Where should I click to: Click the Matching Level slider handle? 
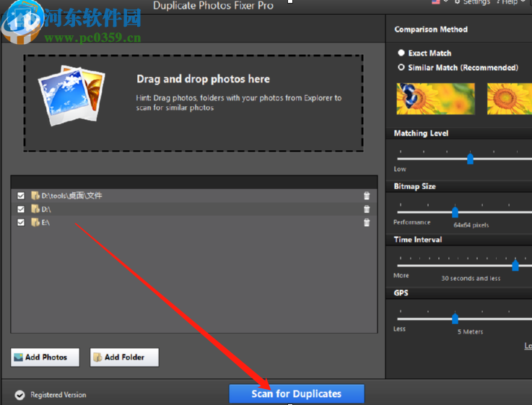470,159
